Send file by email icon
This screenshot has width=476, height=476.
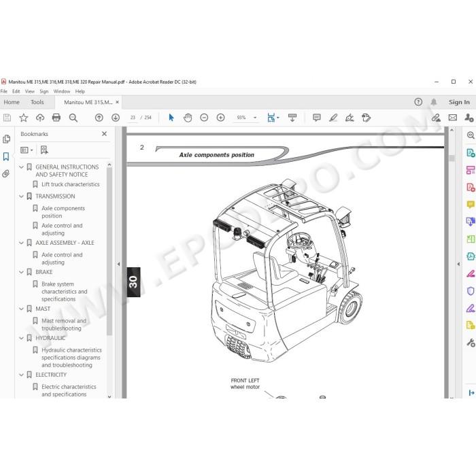(453, 118)
